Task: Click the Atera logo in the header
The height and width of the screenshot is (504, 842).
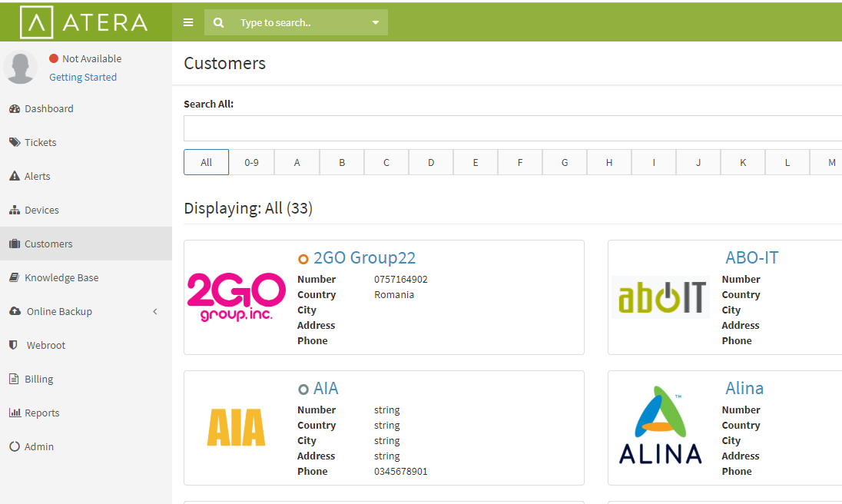Action: point(84,22)
